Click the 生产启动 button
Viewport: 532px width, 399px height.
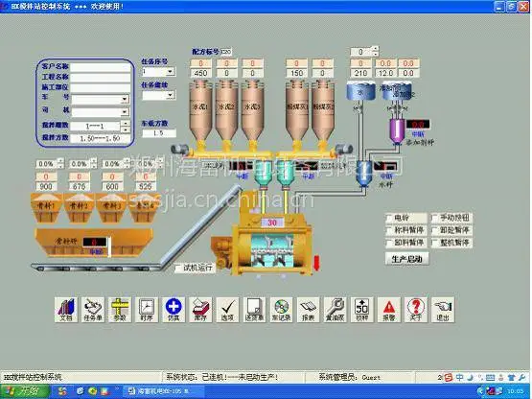pyautogui.click(x=406, y=259)
